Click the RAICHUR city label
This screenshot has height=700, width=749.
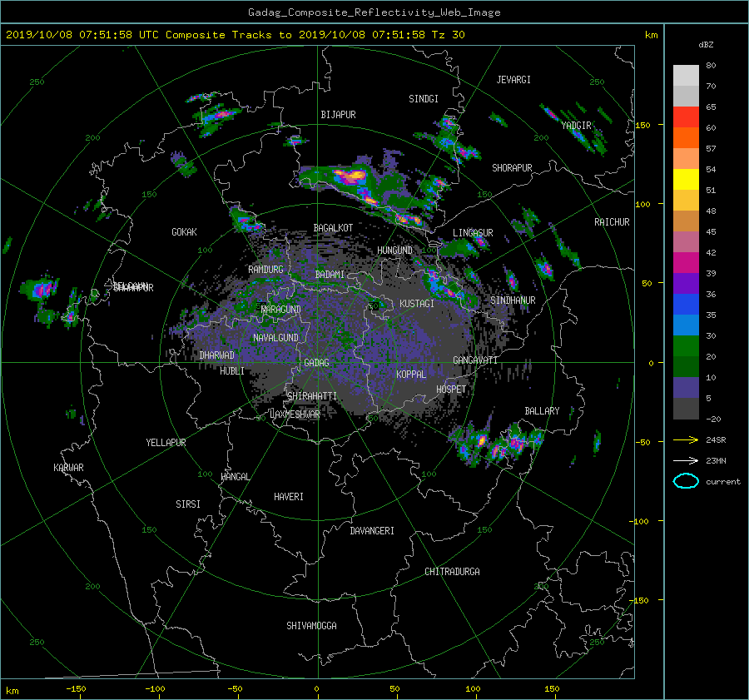coord(612,222)
